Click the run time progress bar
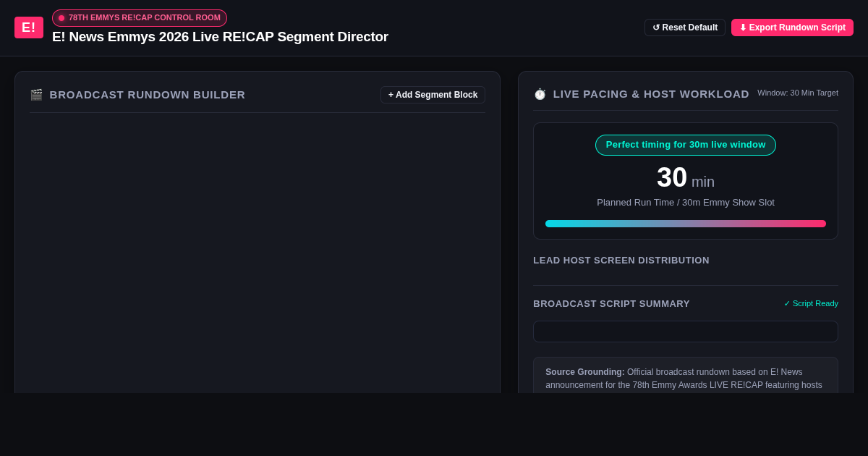This screenshot has height=456, width=868. [686, 224]
